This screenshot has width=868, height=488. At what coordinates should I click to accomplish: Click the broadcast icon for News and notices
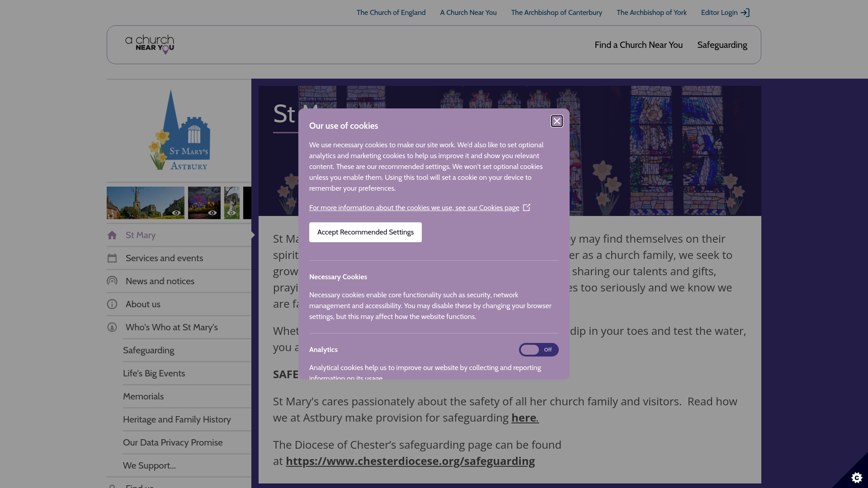point(112,281)
